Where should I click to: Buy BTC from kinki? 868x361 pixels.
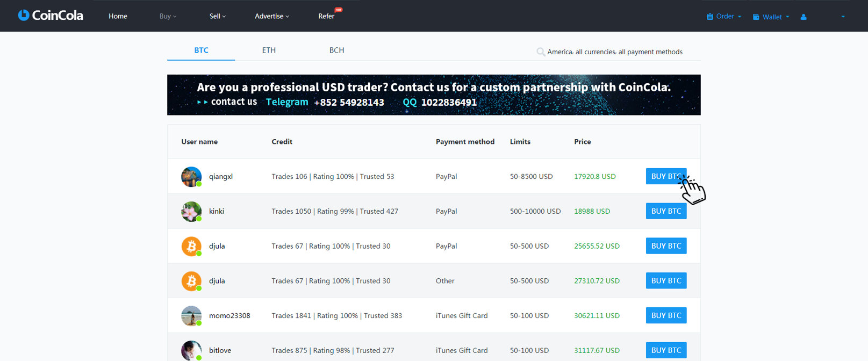[x=666, y=211]
